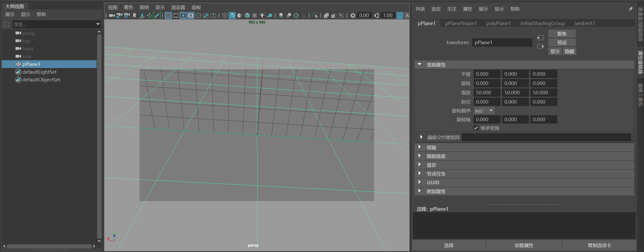Toggle color management ON button
Image resolution: width=644 pixels, height=252 pixels.
coord(400,16)
